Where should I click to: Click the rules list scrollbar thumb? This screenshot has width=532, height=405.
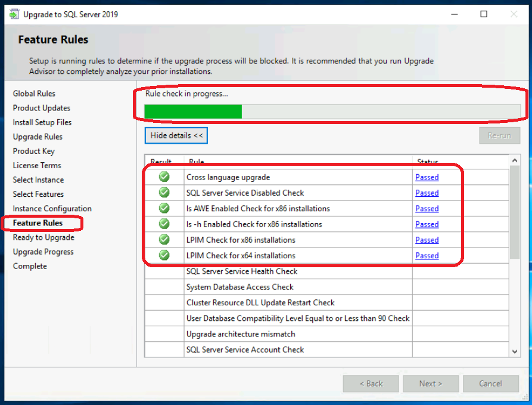(515, 212)
